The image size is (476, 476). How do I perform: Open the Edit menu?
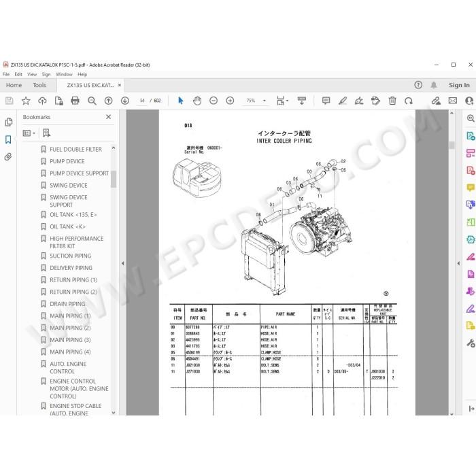(18, 74)
